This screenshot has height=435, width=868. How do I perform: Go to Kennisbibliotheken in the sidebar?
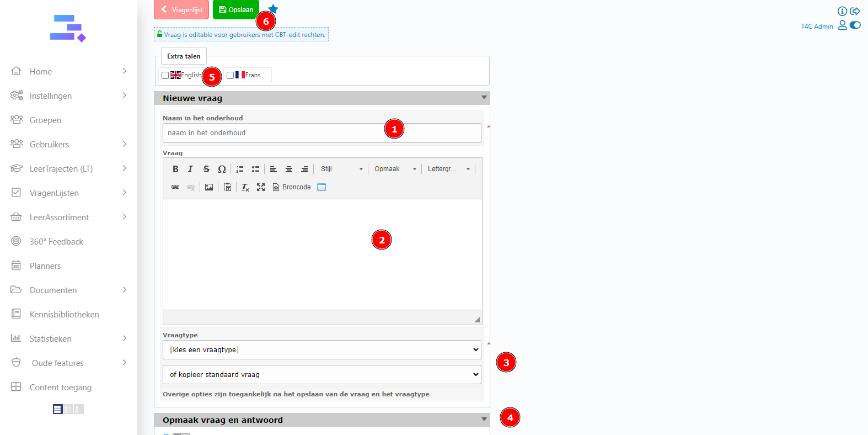coord(64,315)
